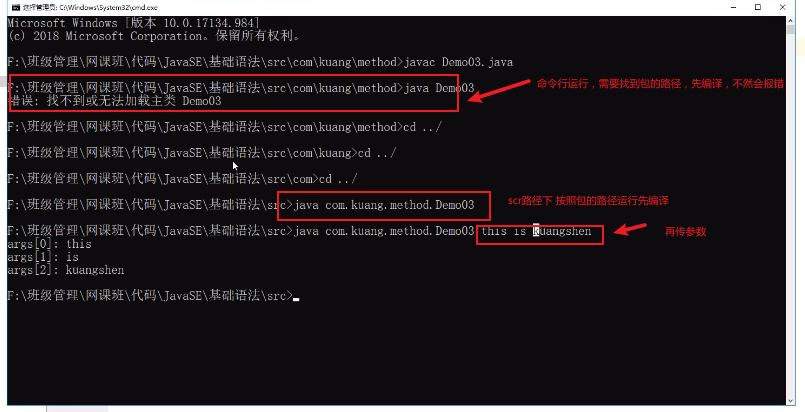Click the 'args[1]: is' output line

[43, 257]
